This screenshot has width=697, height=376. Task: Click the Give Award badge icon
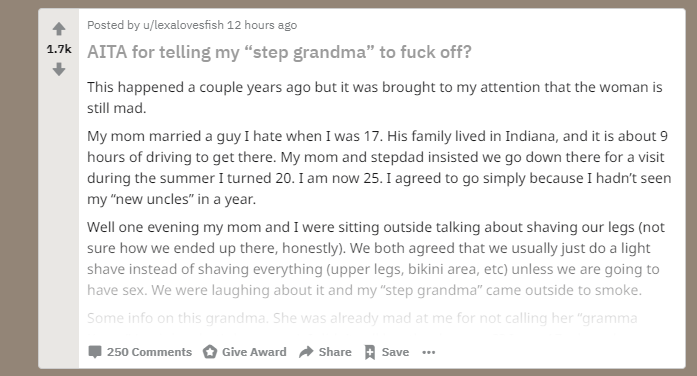point(210,352)
